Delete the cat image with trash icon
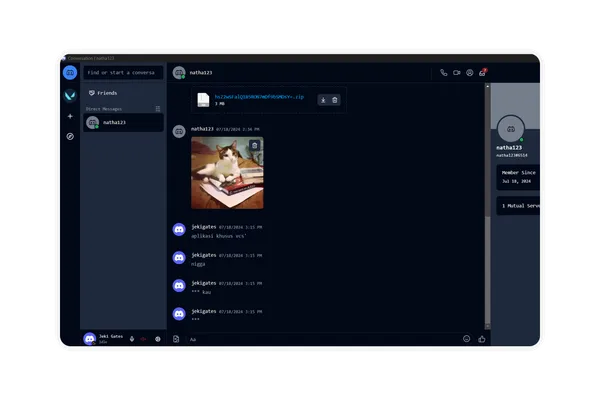Image resolution: width=600 pixels, height=400 pixels. pos(254,145)
